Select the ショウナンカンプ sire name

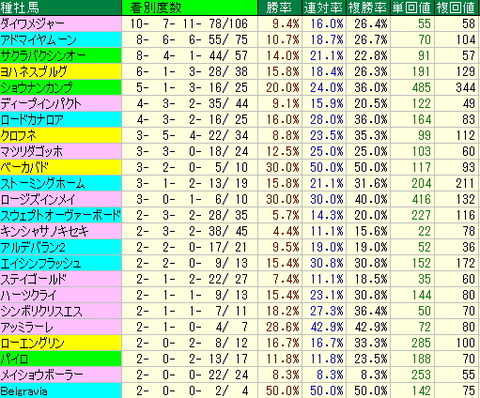pos(36,88)
